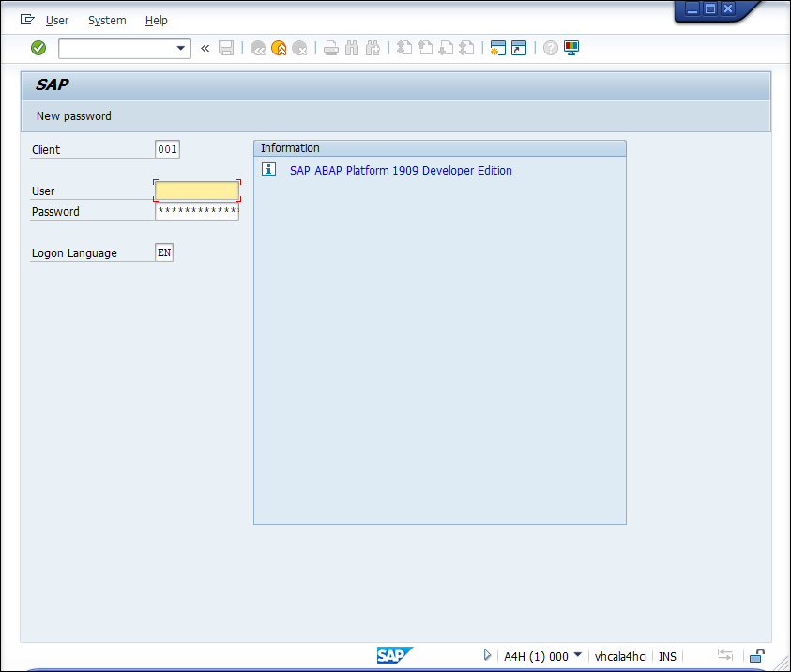Open the command field dropdown arrow
The image size is (791, 672).
tap(180, 49)
